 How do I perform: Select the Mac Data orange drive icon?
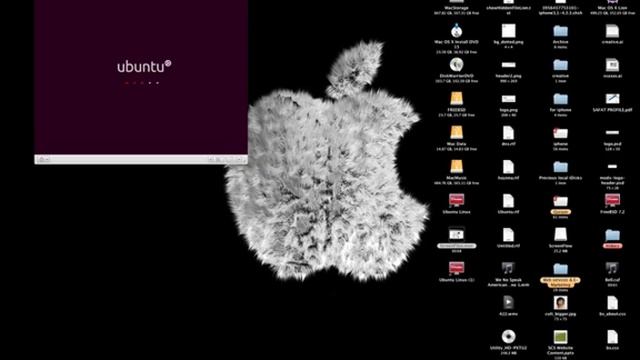coord(456,133)
